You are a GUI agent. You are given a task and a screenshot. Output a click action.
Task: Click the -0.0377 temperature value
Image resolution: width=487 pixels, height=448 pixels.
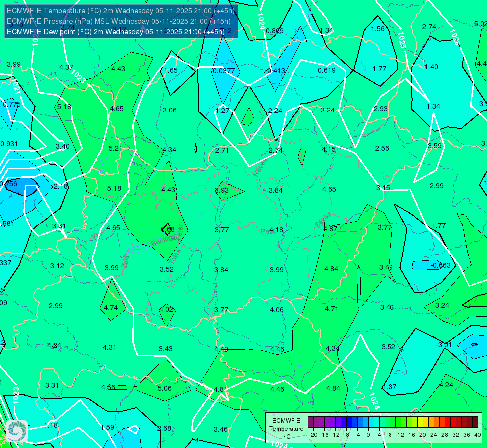click(x=223, y=71)
